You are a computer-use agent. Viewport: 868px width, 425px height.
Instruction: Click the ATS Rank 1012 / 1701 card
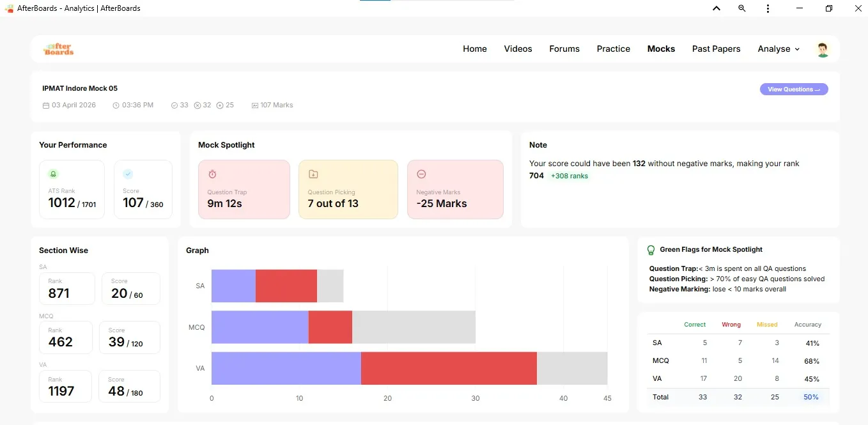click(x=72, y=189)
